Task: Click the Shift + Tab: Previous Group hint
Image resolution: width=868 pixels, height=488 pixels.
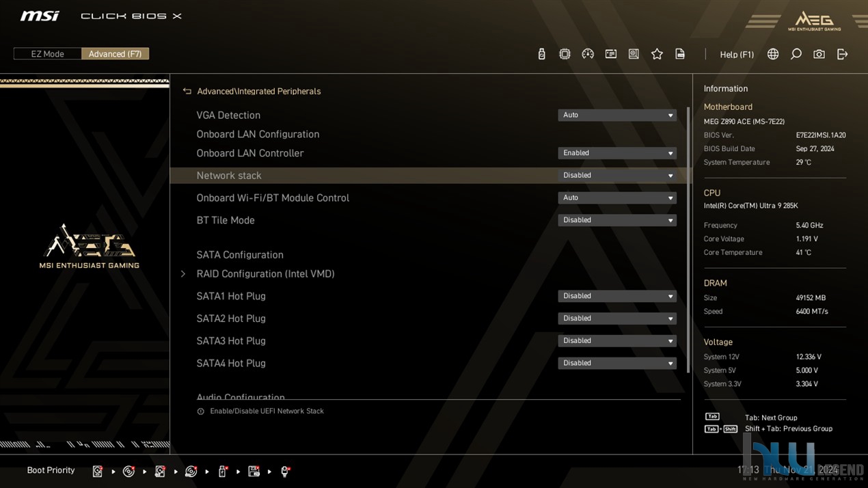Action: [x=789, y=429]
